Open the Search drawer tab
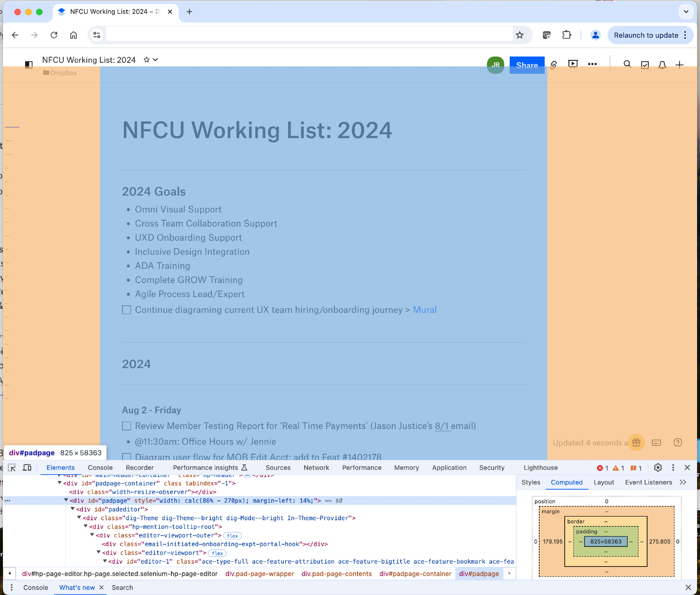Viewport: 700px width, 595px height. [x=122, y=587]
